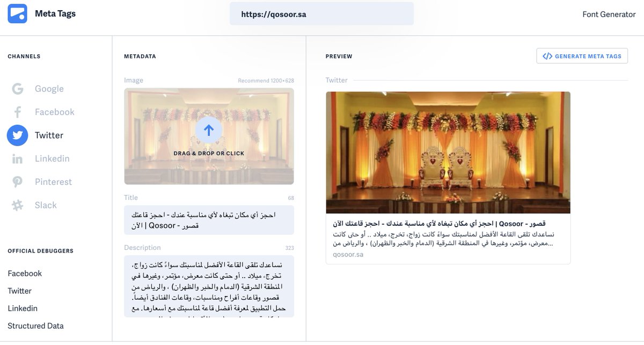Screen dimensions: 644x345
Task: Focus the URL field showing https://qosoor.sa
Action: pyautogui.click(x=321, y=14)
